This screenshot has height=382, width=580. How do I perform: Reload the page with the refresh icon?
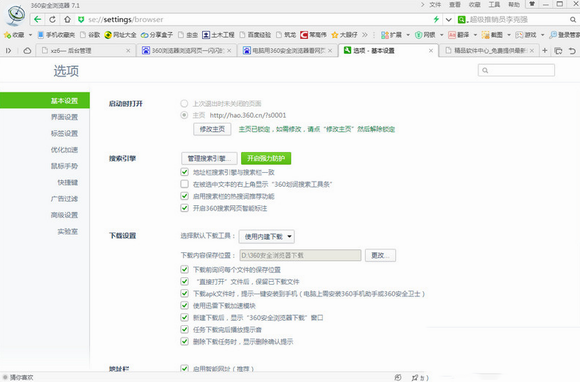click(x=52, y=20)
